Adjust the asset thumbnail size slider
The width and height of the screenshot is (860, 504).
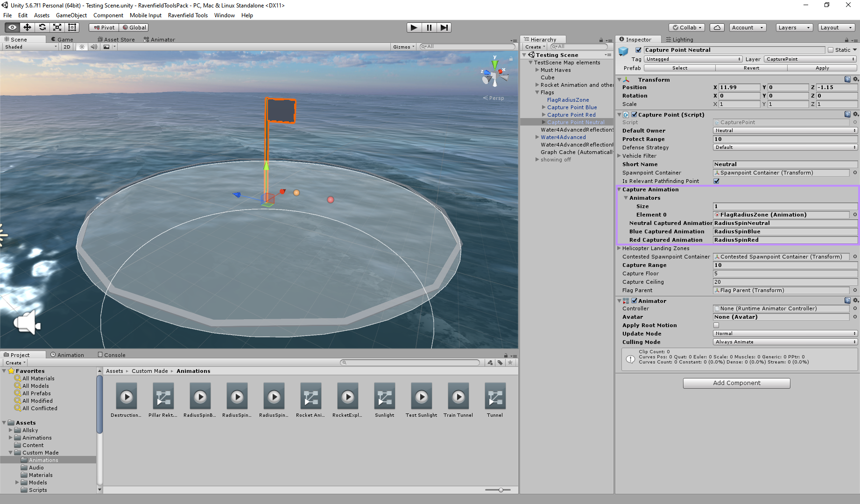click(x=500, y=490)
